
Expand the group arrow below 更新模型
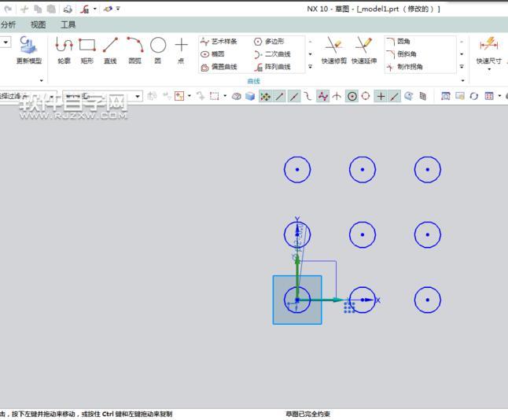tap(42, 80)
